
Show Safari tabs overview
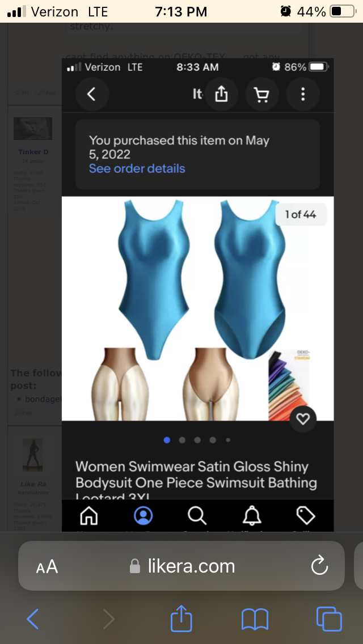329,619
